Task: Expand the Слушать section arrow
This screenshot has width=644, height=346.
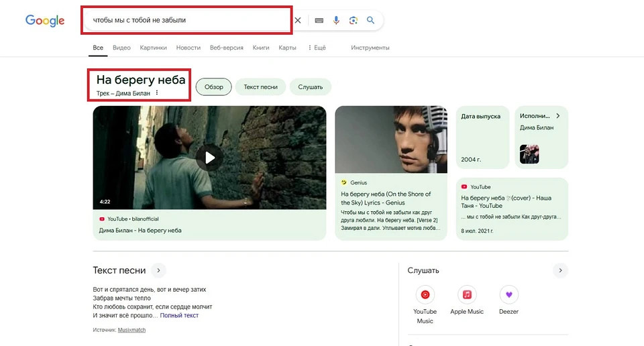Action: pos(560,270)
